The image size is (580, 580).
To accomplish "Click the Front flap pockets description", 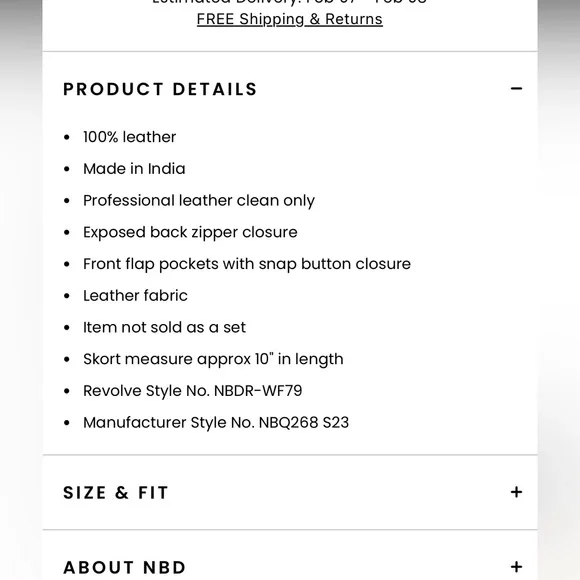I will [x=247, y=264].
